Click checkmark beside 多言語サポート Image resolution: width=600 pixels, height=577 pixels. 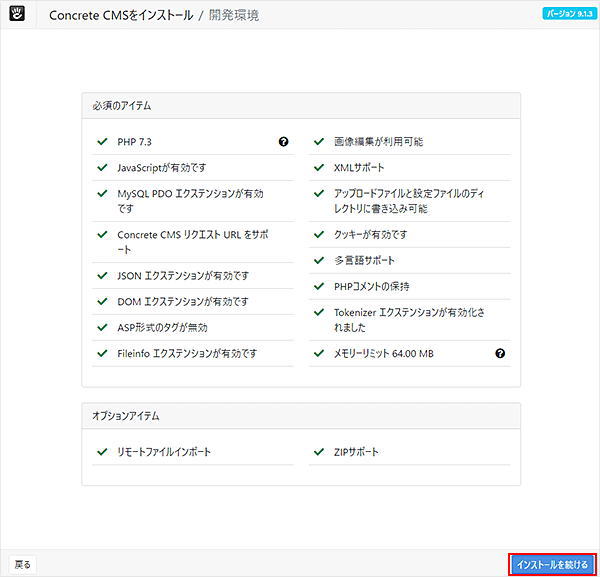pyautogui.click(x=319, y=260)
